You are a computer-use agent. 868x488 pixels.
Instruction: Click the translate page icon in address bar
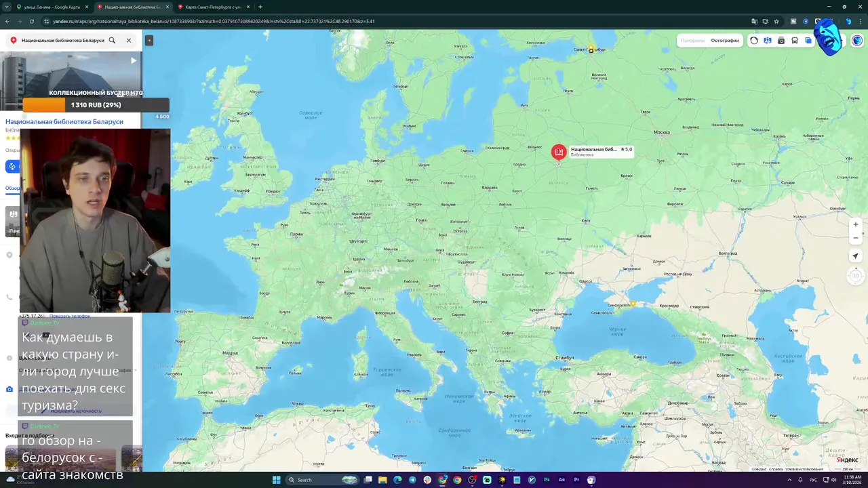(754, 21)
